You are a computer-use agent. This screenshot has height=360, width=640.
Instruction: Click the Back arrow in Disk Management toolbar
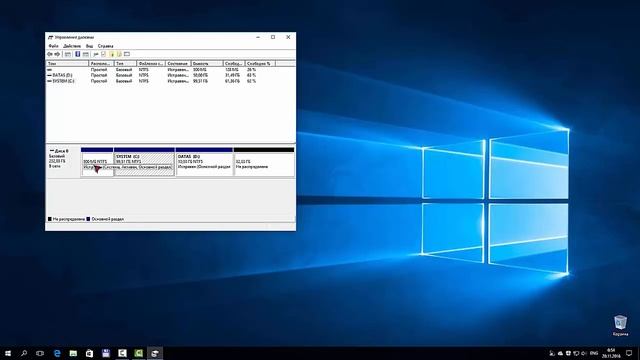(x=50, y=54)
